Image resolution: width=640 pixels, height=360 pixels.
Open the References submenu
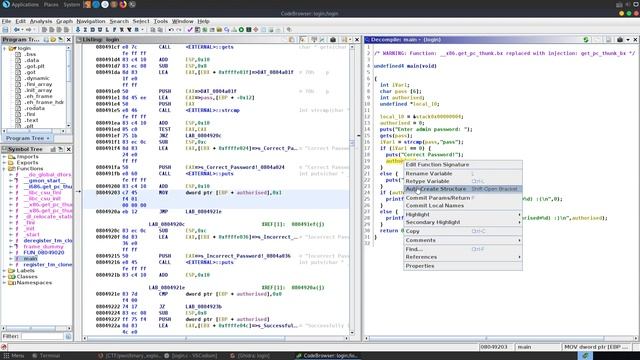coord(463,257)
